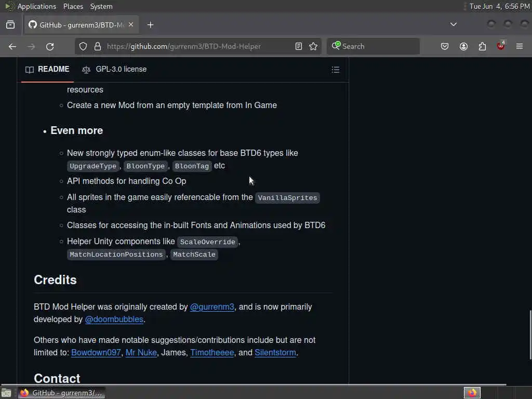The height and width of the screenshot is (399, 532).
Task: Open a new tab with plus button
Action: pyautogui.click(x=150, y=25)
